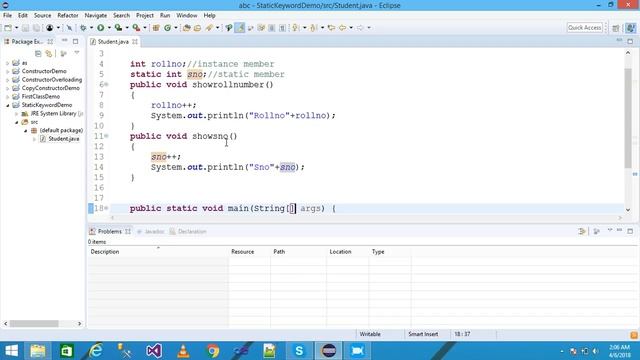640x360 pixels.
Task: Switch to the Javadoc tab
Action: pos(150,231)
